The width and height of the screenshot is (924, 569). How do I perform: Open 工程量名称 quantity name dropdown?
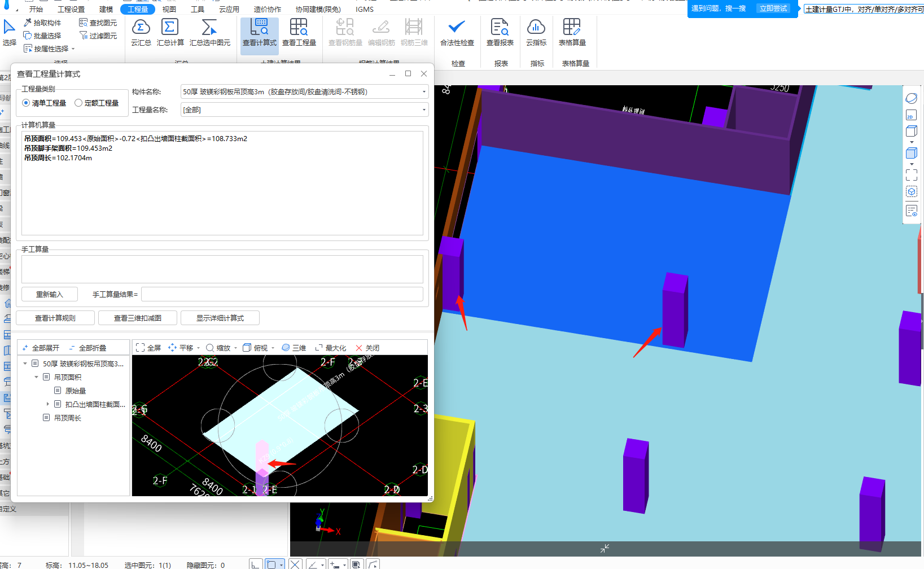(x=304, y=110)
